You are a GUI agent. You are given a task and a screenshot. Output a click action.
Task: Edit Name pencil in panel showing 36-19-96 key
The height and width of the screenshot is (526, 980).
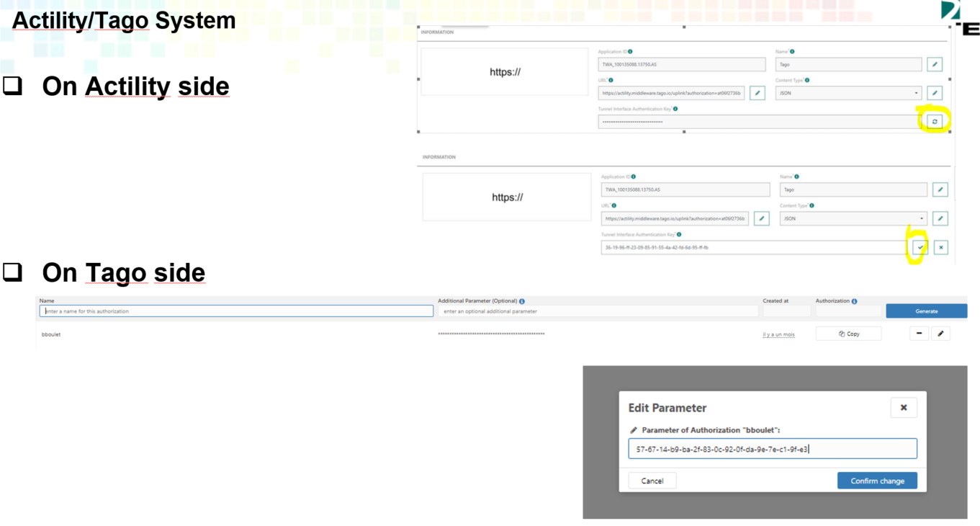(x=940, y=190)
